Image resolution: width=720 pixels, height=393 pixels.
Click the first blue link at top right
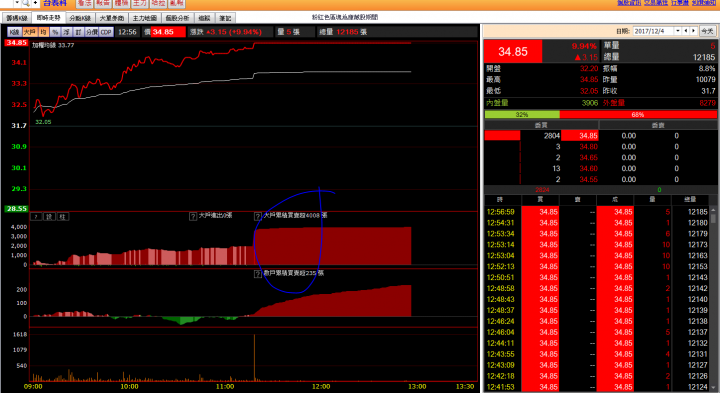[629, 3]
